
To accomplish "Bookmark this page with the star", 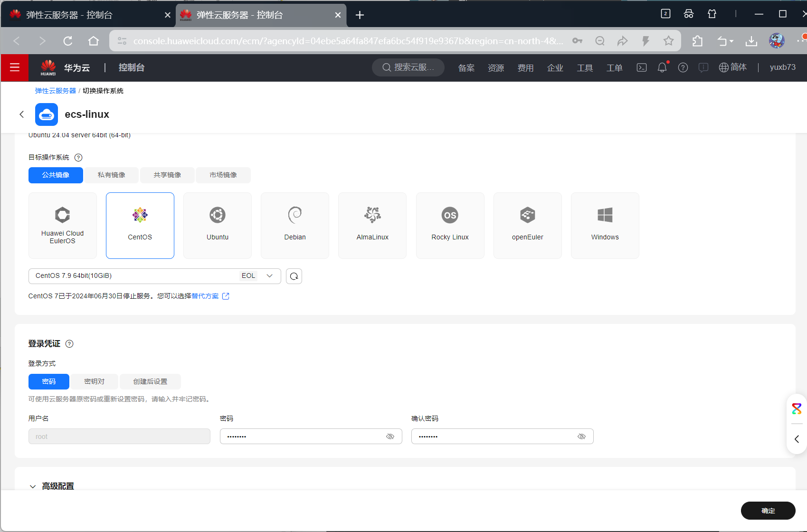I will tap(668, 41).
